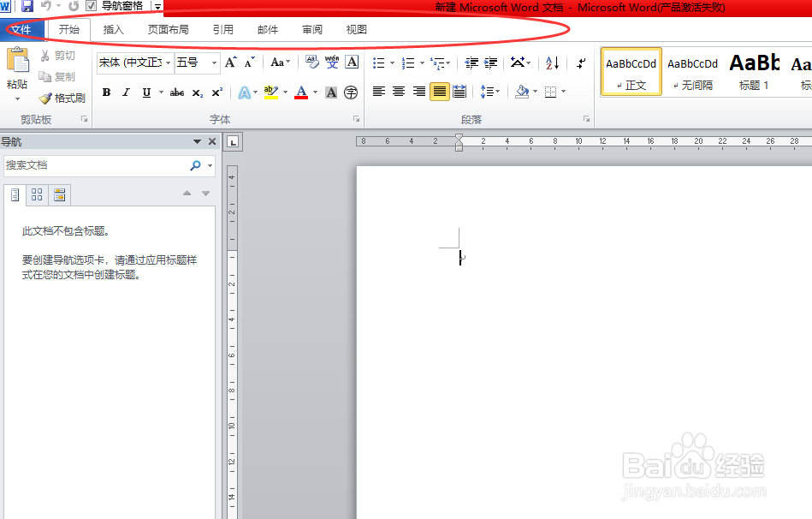This screenshot has width=812, height=519.
Task: Click the Undo arrow icon
Action: coord(46,6)
